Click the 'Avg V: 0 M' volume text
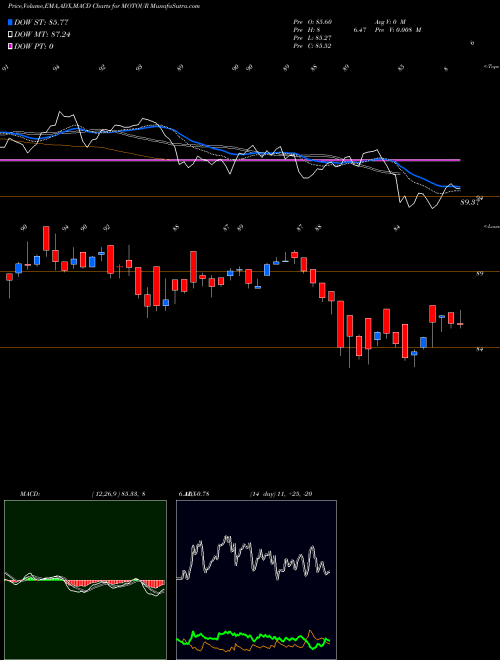500x660 pixels. tap(390, 21)
